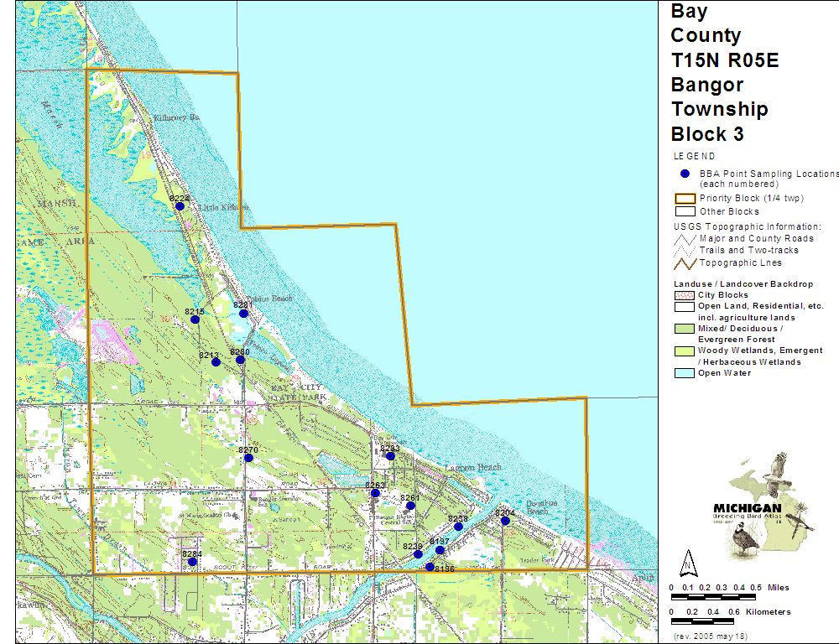This screenshot has width=839, height=644.
Task: Click the Major and County Roads symbol
Action: coord(685,238)
